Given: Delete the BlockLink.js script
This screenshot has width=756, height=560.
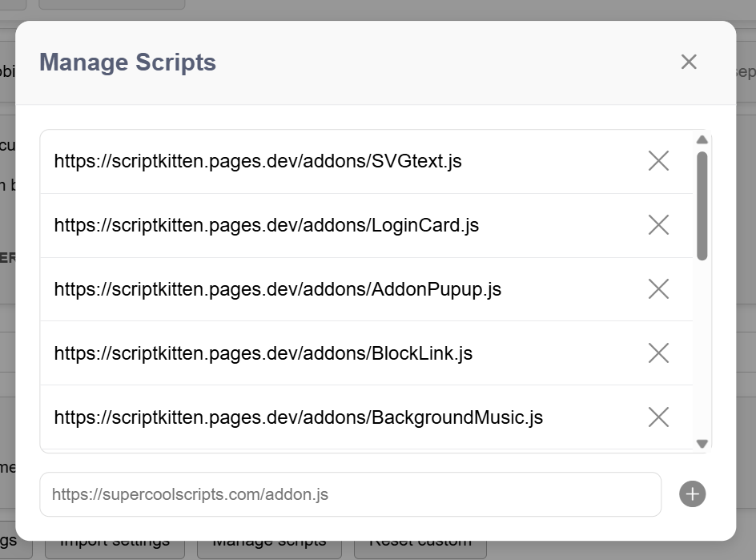Looking at the screenshot, I should coord(658,353).
